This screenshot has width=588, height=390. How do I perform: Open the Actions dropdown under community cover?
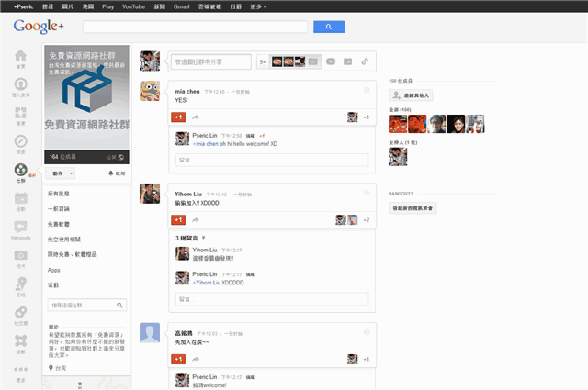point(61,173)
